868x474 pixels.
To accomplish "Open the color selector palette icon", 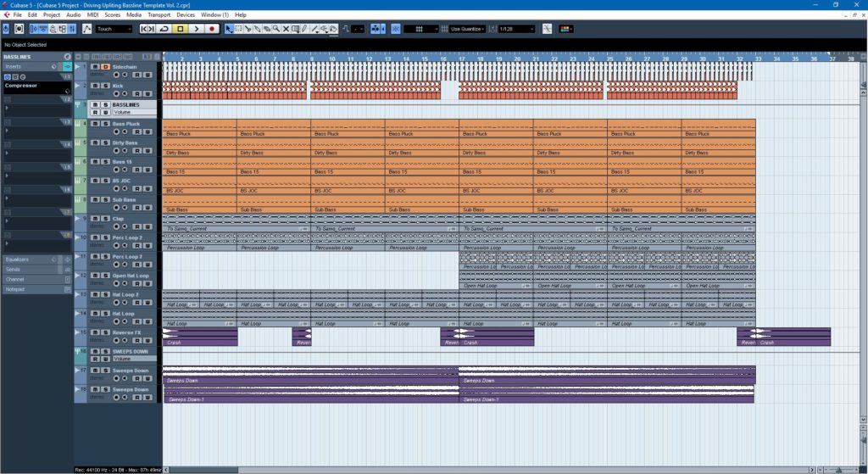I will pyautogui.click(x=565, y=29).
